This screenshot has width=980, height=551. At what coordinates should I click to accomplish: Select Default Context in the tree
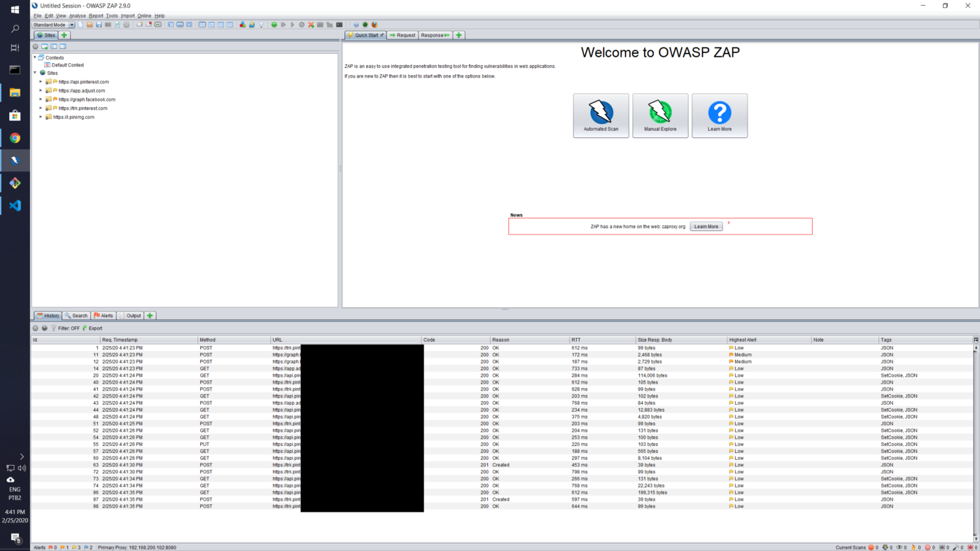coord(67,65)
